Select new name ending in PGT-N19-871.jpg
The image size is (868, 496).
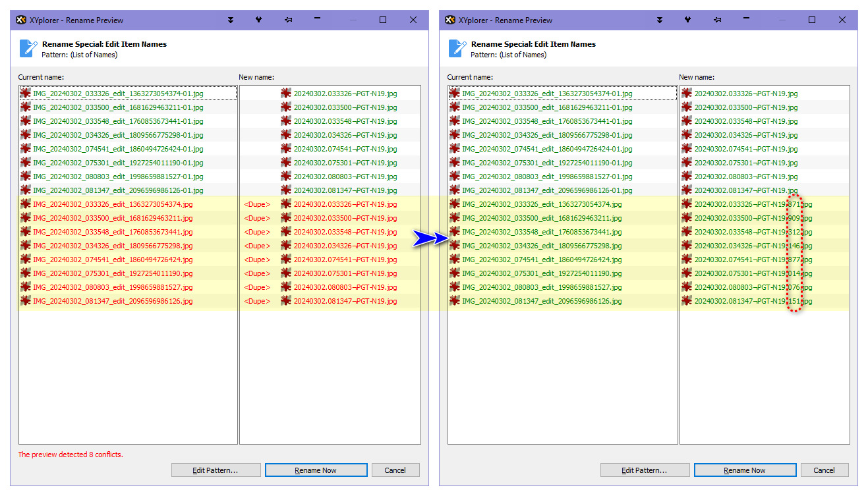[753, 204]
